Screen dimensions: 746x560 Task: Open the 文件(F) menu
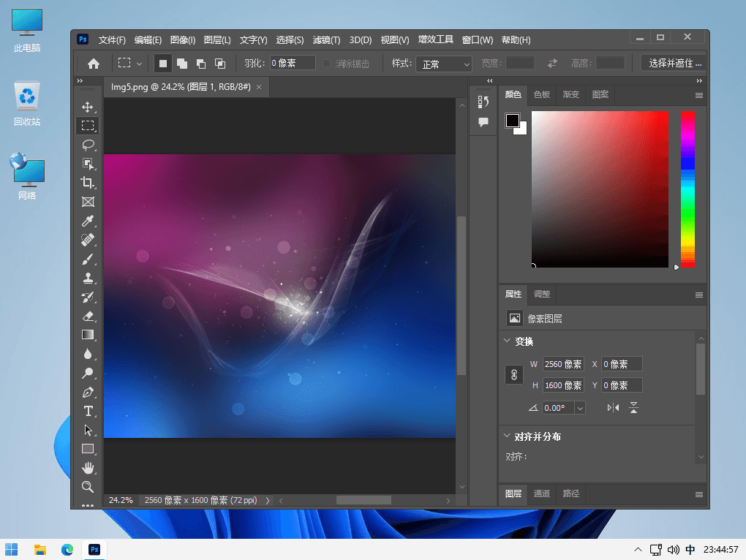(x=112, y=40)
